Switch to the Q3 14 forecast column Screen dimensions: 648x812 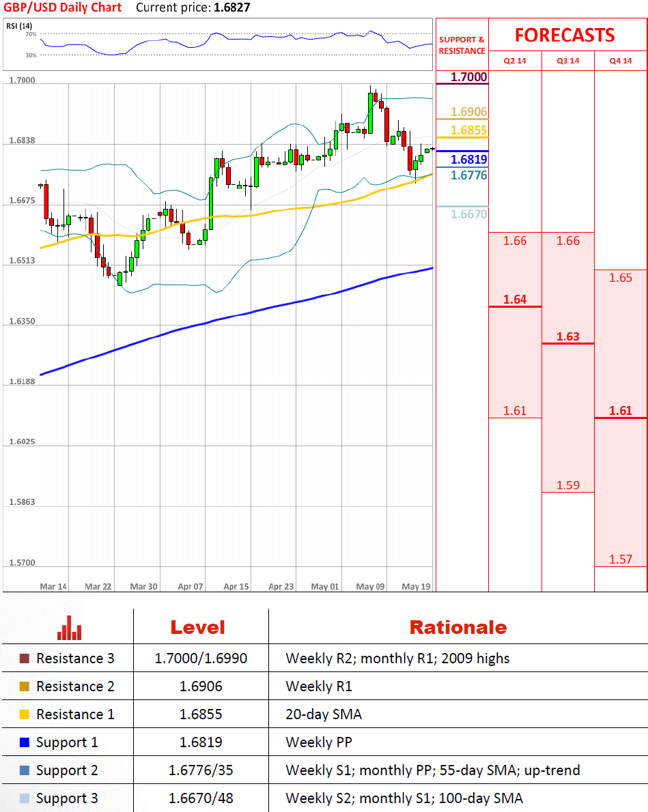click(567, 61)
